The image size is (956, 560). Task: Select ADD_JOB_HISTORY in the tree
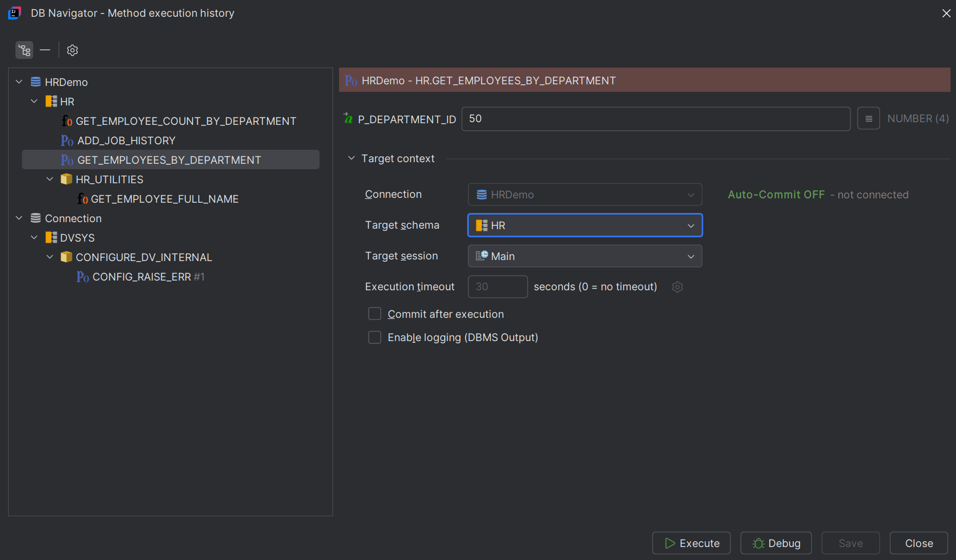point(126,140)
